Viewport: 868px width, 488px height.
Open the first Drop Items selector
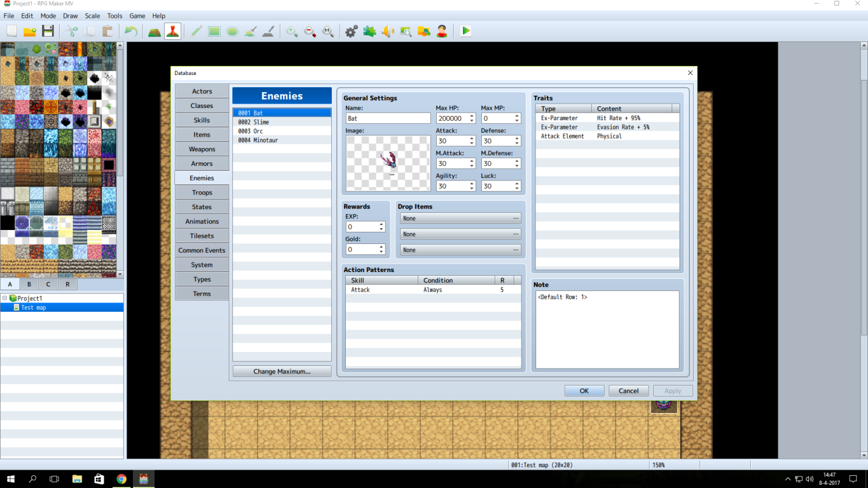[x=461, y=218]
